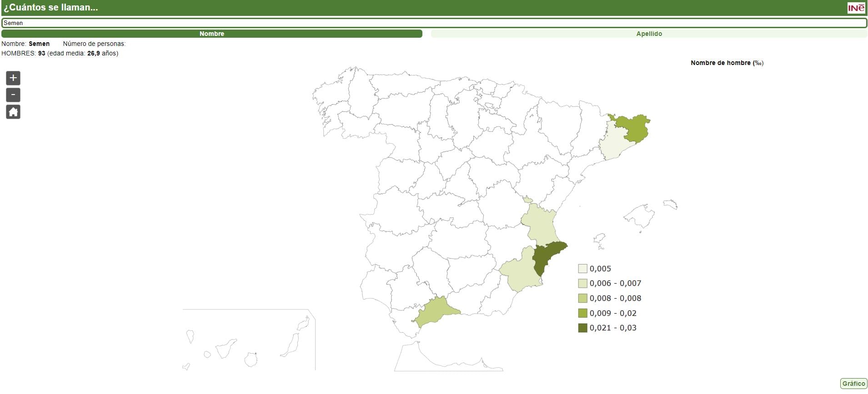Switch to the Nombre tab
Screen dimensions: 868x394
(212, 34)
